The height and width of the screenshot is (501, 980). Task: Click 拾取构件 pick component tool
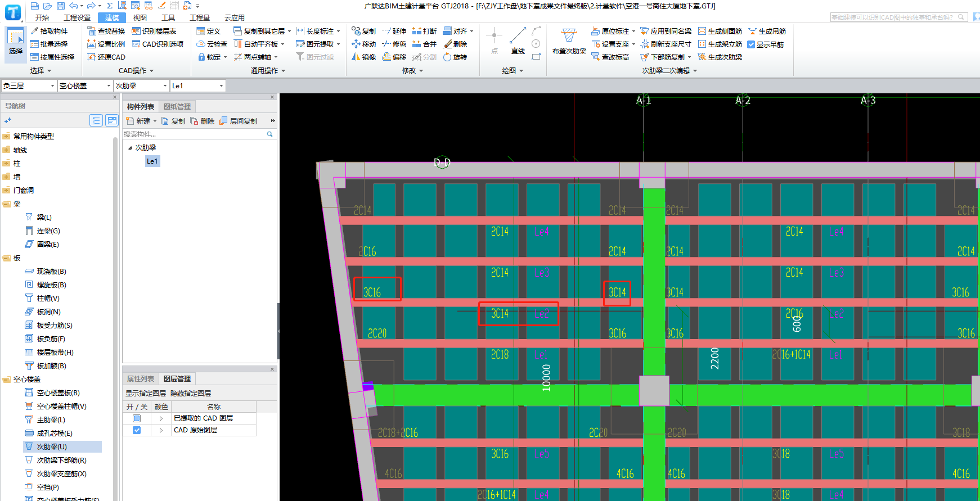(49, 31)
